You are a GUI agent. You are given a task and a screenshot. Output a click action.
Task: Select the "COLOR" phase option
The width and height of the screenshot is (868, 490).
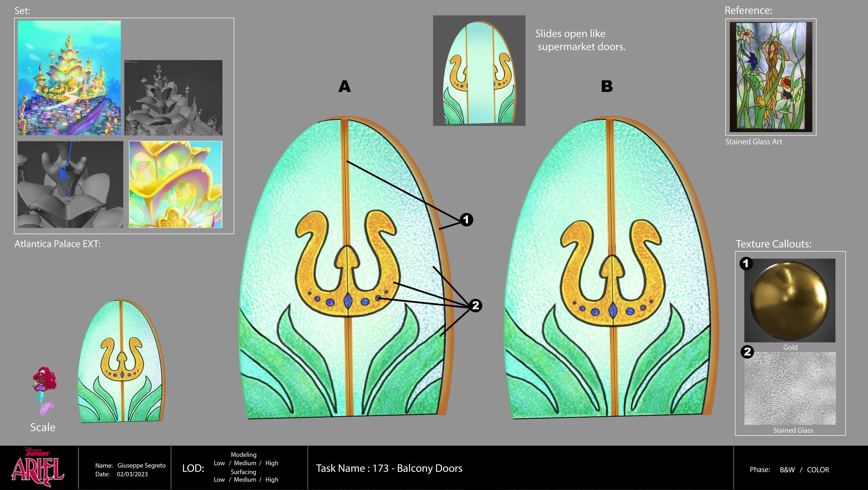(818, 469)
